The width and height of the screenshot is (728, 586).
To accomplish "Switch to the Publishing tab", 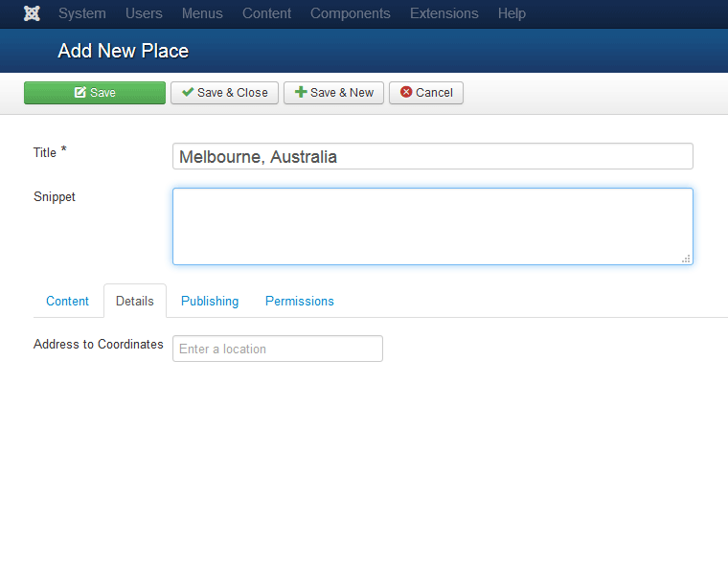I will pyautogui.click(x=210, y=301).
